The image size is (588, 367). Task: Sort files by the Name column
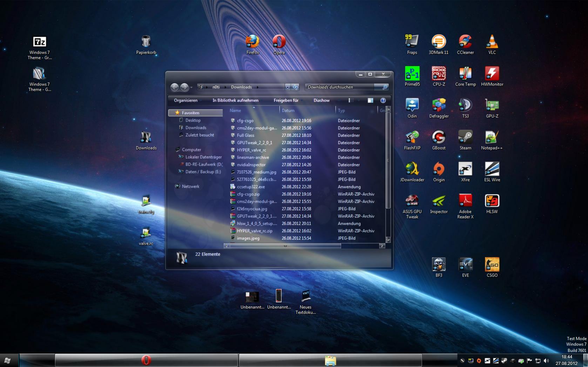[x=254, y=111]
